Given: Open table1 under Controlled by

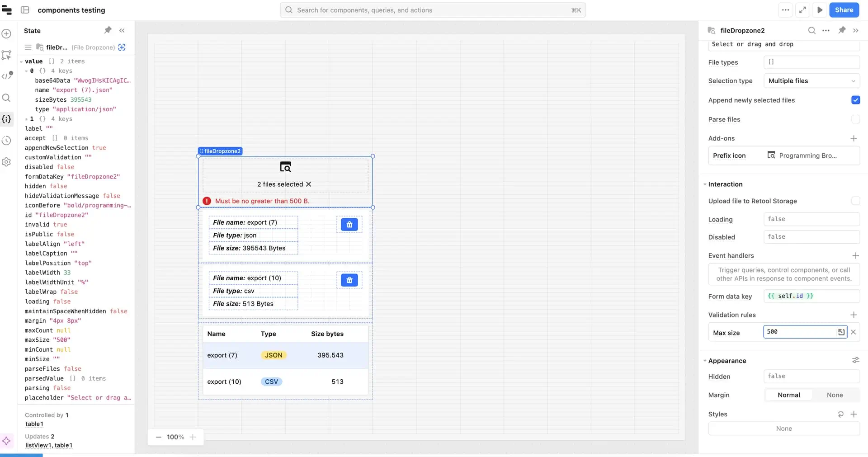Looking at the screenshot, I should point(34,424).
